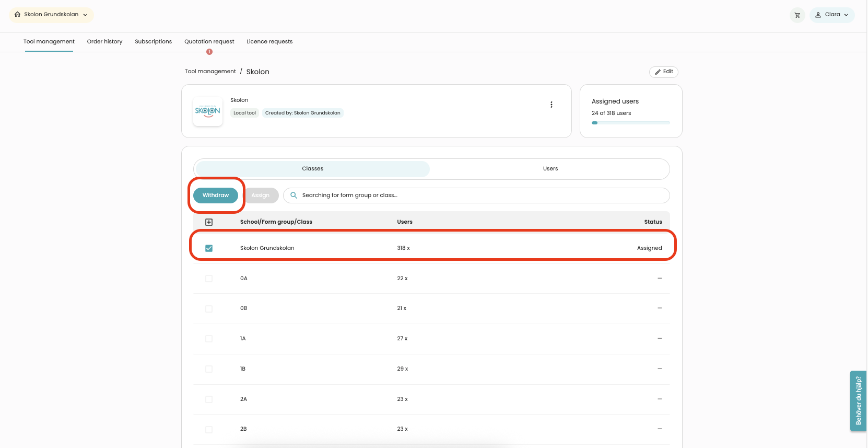868x448 pixels.
Task: Open the shopping cart icon
Action: (x=797, y=15)
